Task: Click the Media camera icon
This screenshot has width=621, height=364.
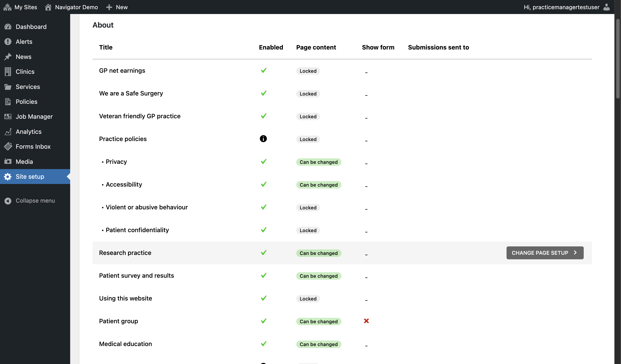Action: tap(8, 161)
